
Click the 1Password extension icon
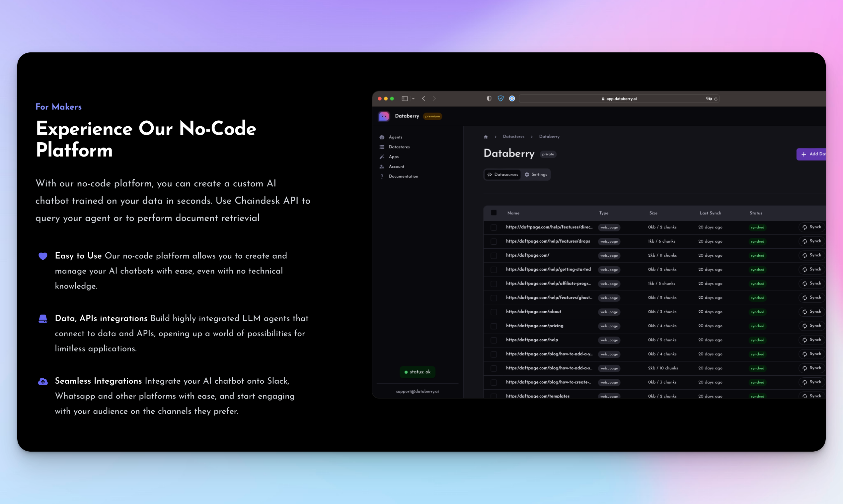point(512,98)
